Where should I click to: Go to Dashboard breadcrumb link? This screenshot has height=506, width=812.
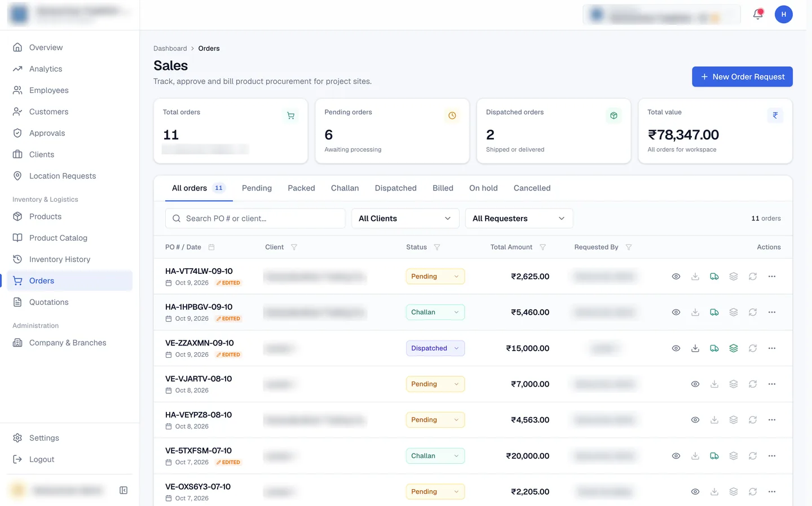(x=170, y=48)
